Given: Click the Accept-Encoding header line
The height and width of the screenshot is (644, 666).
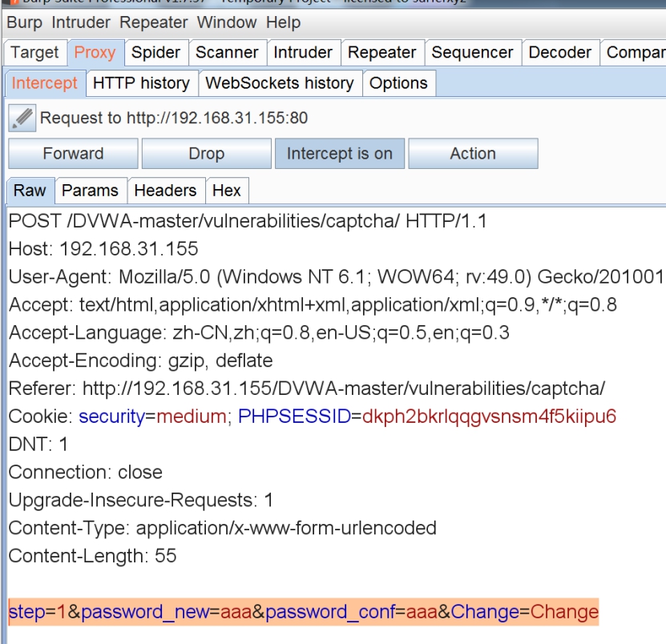Looking at the screenshot, I should tap(140, 360).
